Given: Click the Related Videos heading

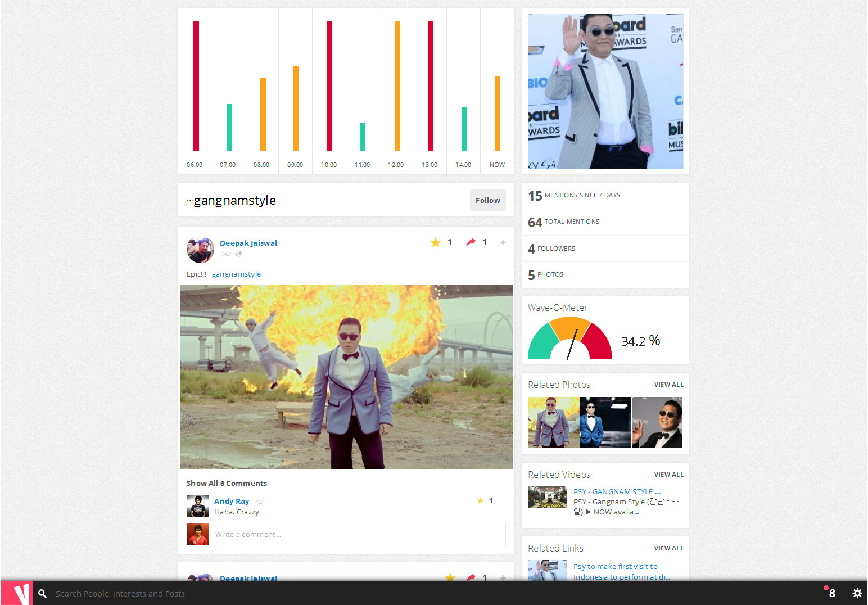Looking at the screenshot, I should tap(559, 475).
